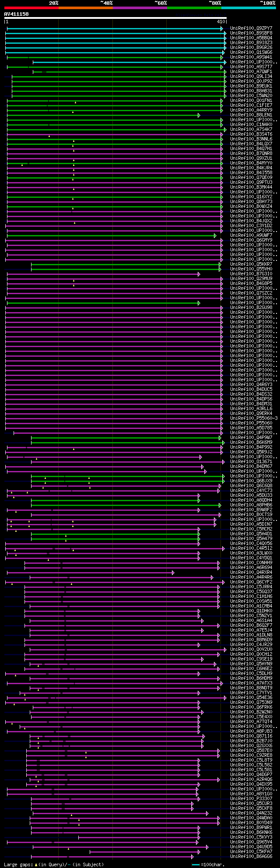Select the UniRef100_B4MYY0 label

tap(251, 163)
